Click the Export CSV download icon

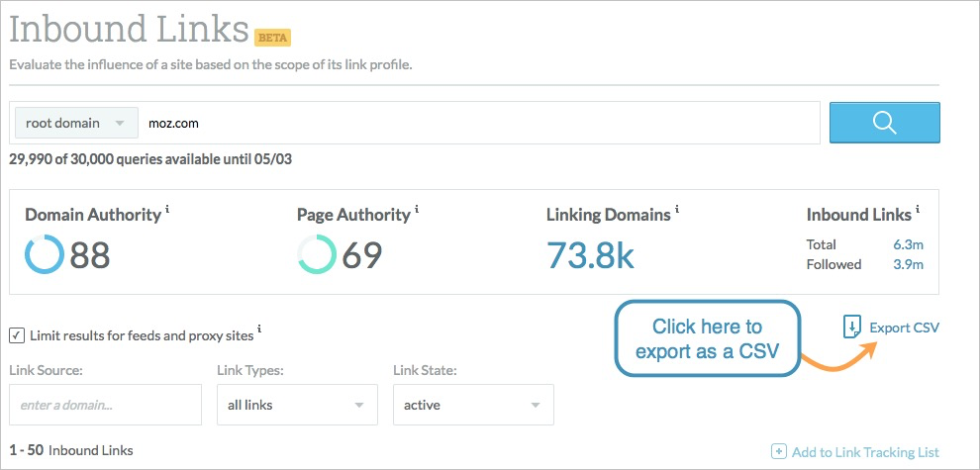coord(851,328)
